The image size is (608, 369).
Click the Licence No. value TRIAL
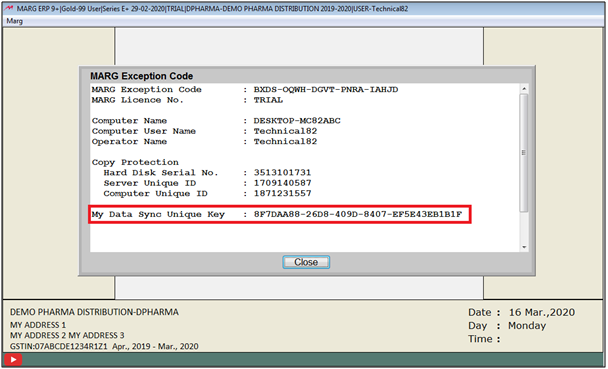coord(268,100)
